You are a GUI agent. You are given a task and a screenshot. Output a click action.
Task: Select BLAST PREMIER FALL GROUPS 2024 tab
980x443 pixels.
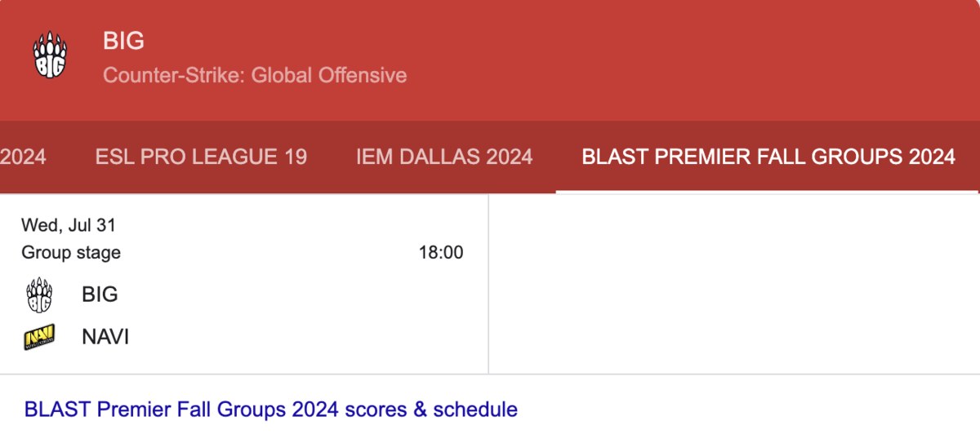click(x=768, y=157)
